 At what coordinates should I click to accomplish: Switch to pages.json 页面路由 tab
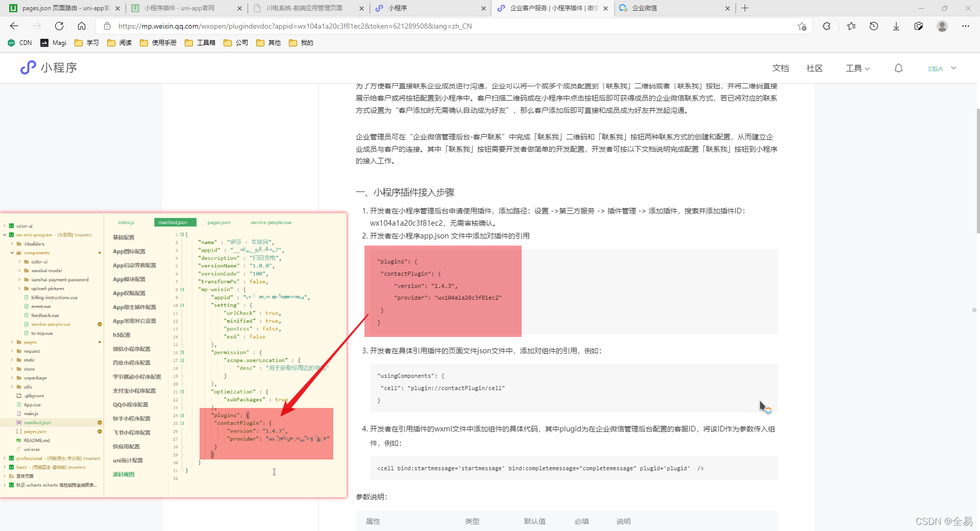point(62,8)
